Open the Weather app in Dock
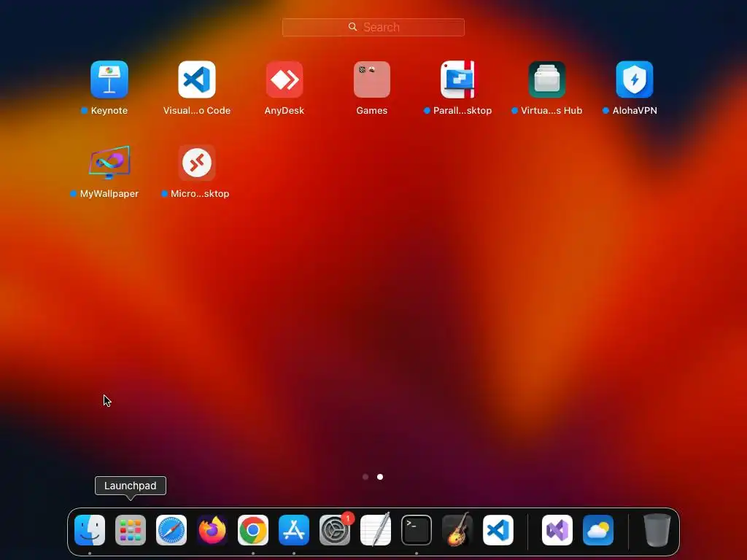747x560 pixels. pyautogui.click(x=598, y=530)
